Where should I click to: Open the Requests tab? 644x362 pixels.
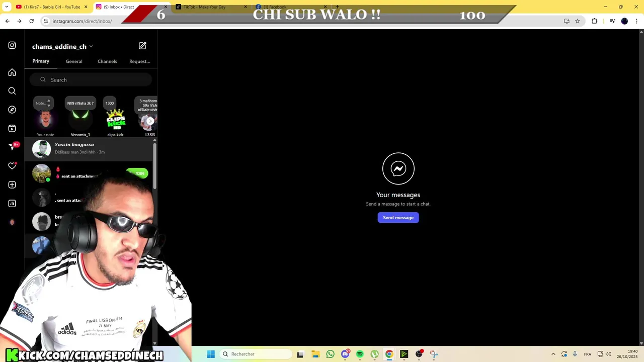[x=140, y=61]
